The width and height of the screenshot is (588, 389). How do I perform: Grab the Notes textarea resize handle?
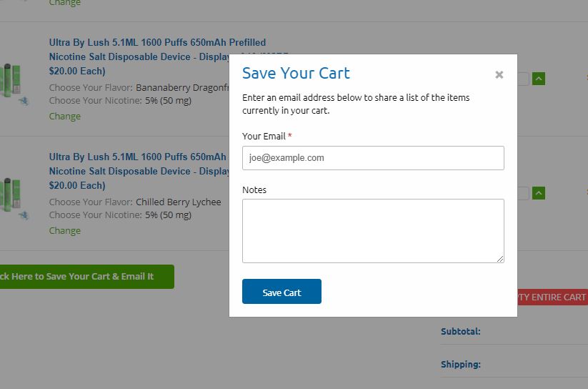click(500, 259)
